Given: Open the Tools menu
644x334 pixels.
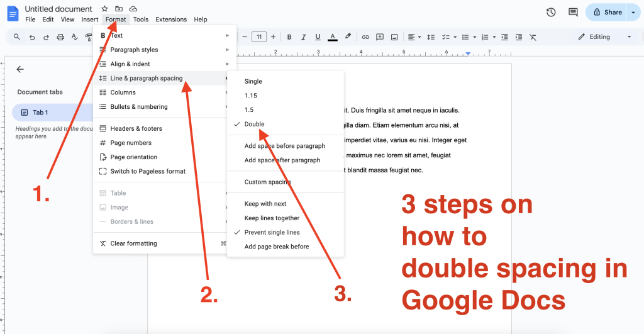Looking at the screenshot, I should tap(141, 19).
